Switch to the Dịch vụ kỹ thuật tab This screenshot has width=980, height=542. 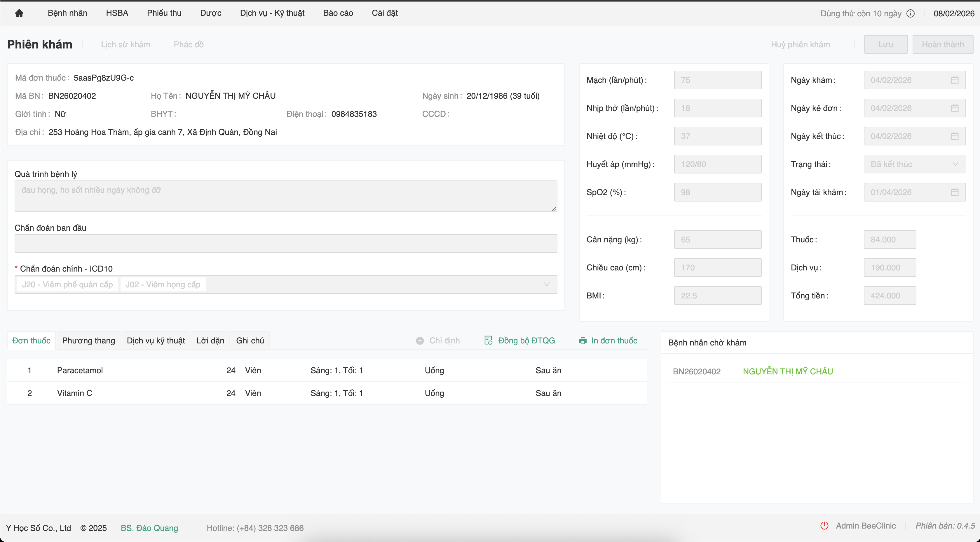[156, 341]
